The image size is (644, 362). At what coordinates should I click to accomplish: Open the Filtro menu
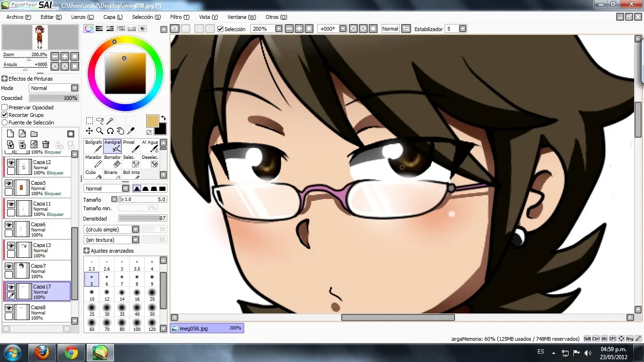coord(180,17)
